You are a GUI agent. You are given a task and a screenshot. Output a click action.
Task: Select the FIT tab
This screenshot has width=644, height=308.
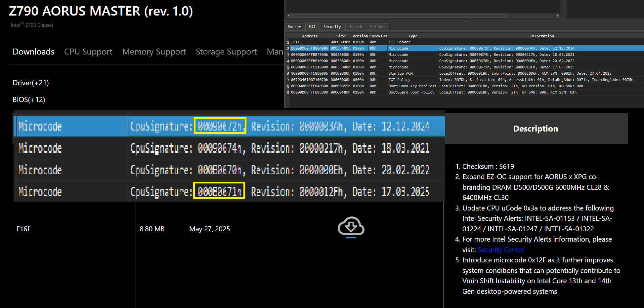[312, 26]
